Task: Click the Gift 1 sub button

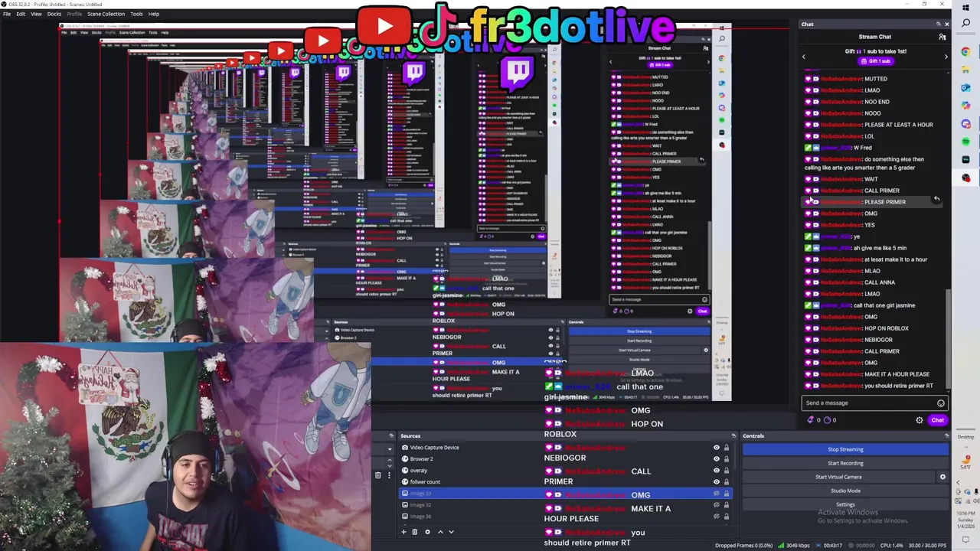Action: (875, 61)
